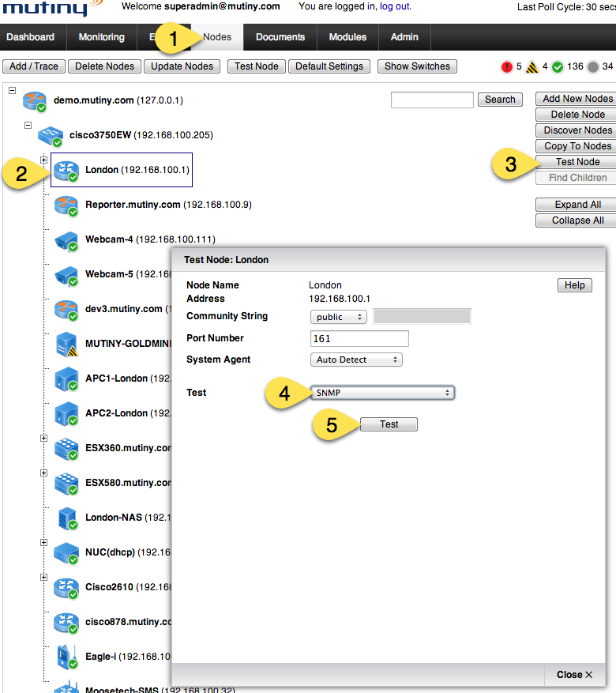The image size is (616, 693).
Task: Click the Eagle-i device icon
Action: coord(66,656)
